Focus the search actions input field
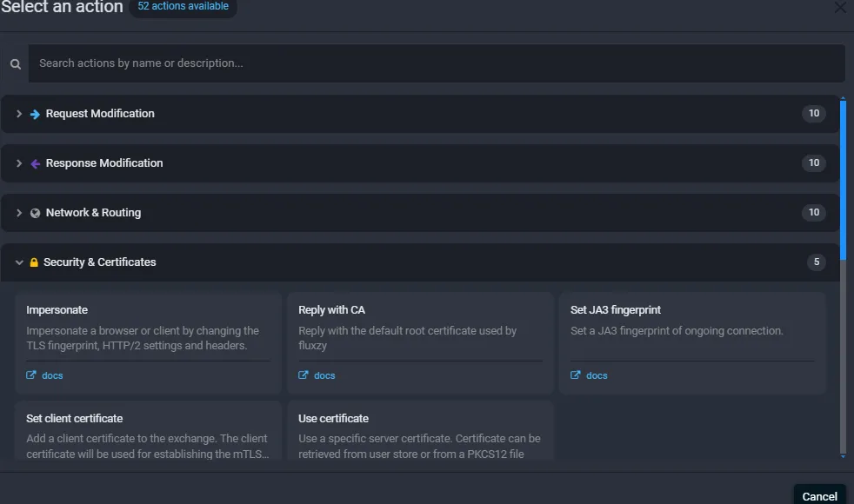The width and height of the screenshot is (854, 504). click(x=437, y=63)
